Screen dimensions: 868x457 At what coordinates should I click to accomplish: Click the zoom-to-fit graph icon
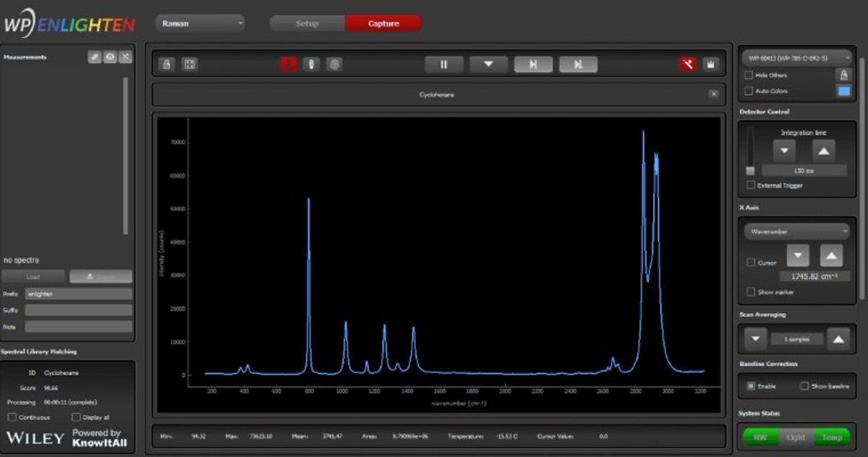coord(189,64)
